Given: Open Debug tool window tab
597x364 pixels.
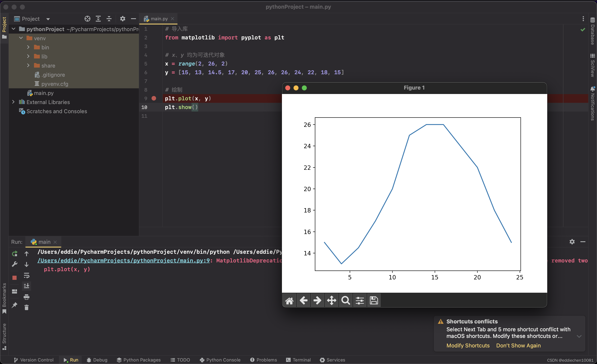Looking at the screenshot, I should tap(97, 360).
